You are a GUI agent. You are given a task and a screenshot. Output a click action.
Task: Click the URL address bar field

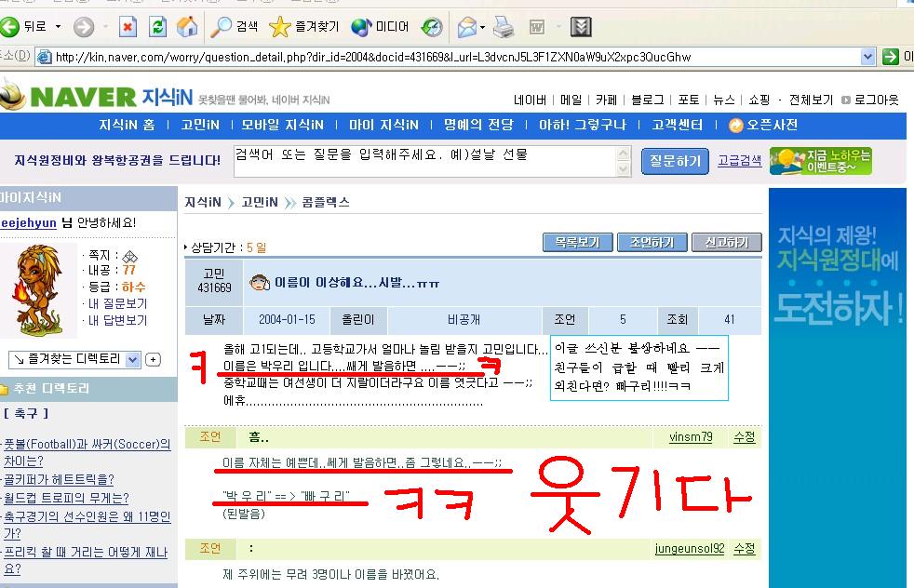tap(448, 57)
